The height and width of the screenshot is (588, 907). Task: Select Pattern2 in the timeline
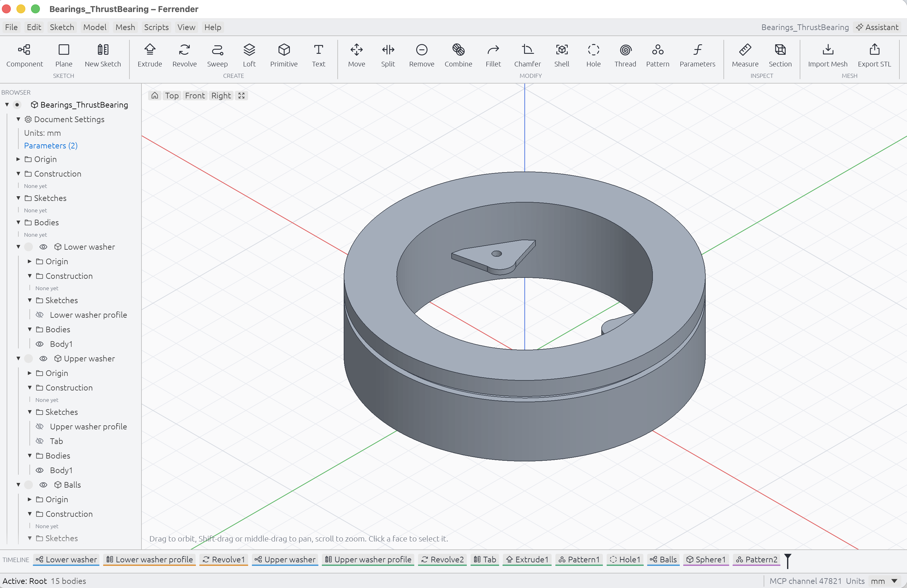756,560
